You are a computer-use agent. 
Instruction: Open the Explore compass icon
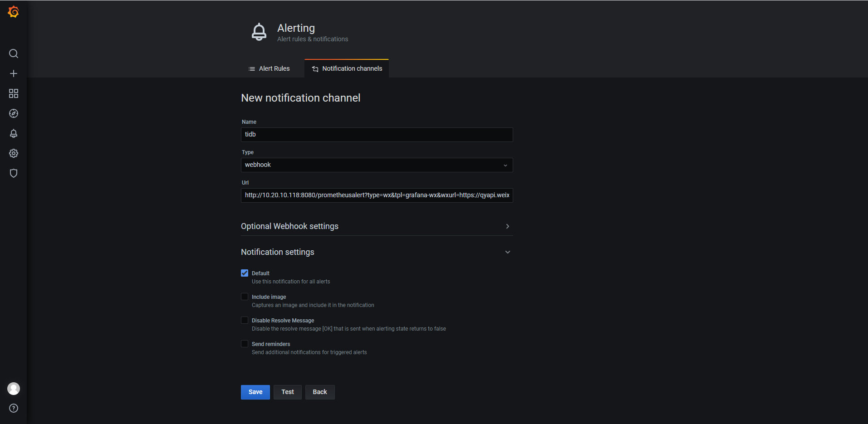14,113
